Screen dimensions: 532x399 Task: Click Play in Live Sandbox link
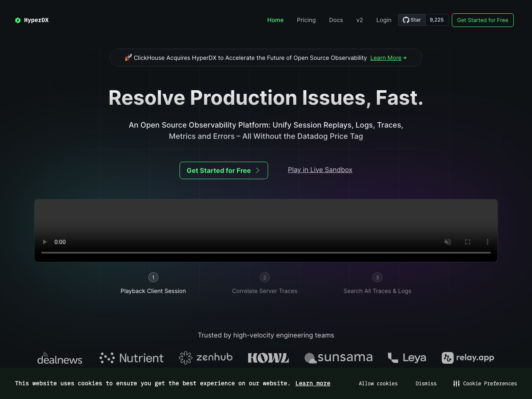(320, 170)
